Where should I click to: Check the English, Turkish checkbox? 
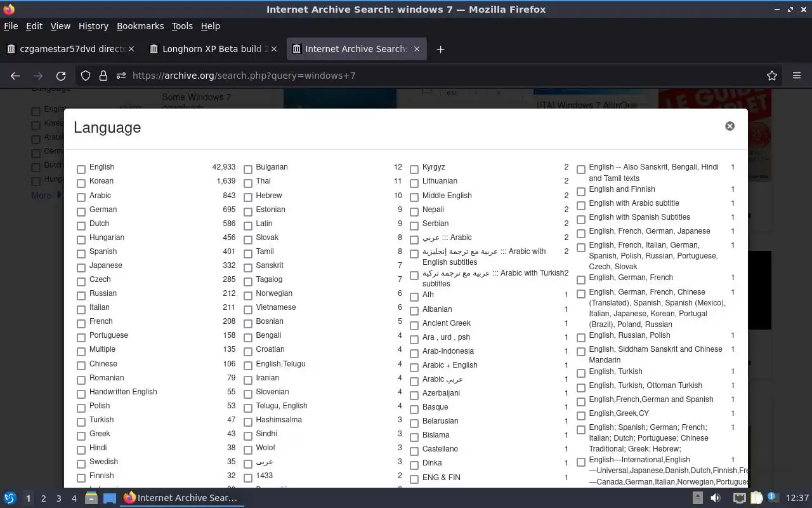(x=581, y=373)
